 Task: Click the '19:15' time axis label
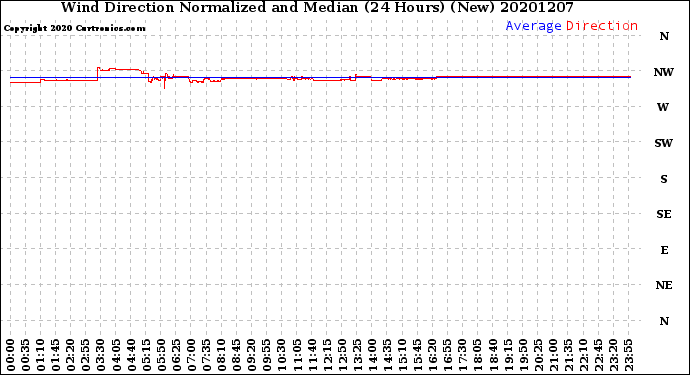508,356
